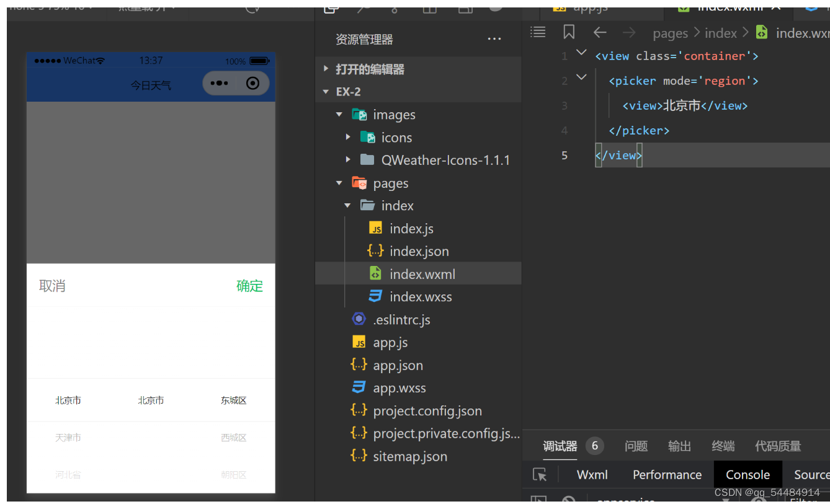Switch to the 输出 tab
This screenshot has height=504, width=830.
679,446
